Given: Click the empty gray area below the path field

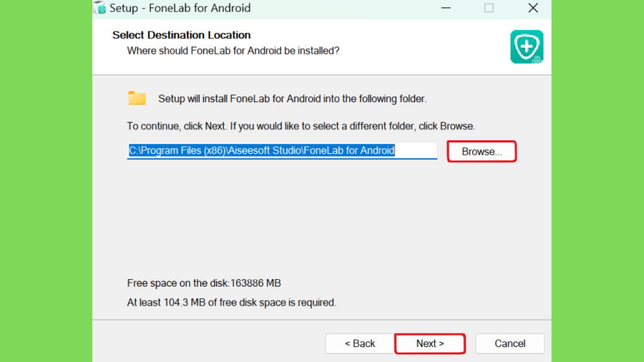Looking at the screenshot, I should (x=320, y=217).
